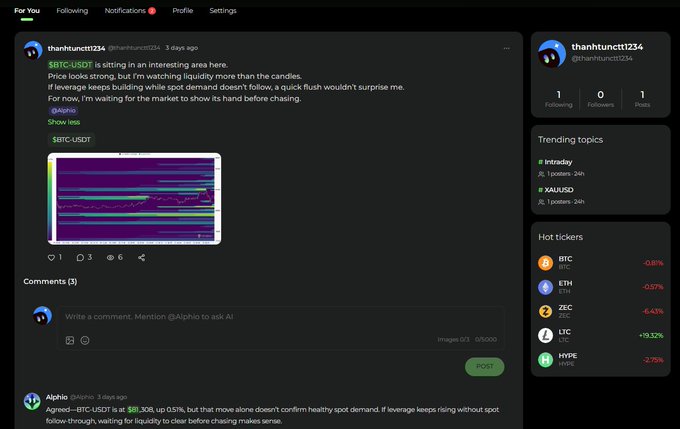Open the Notifications tab
The image size is (680, 429).
(125, 10)
